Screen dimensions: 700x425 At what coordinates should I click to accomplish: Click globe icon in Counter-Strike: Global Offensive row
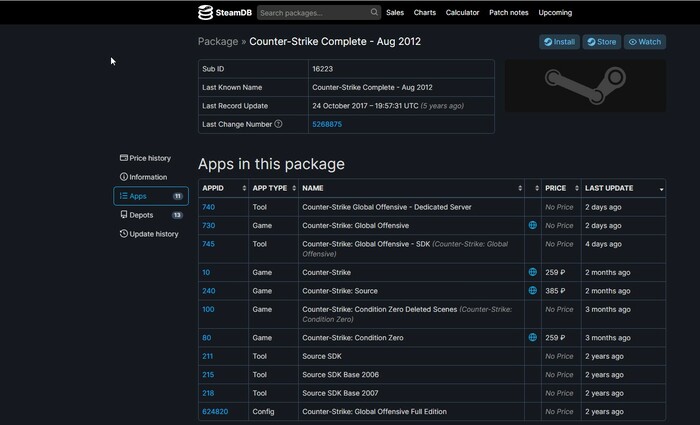tap(533, 225)
